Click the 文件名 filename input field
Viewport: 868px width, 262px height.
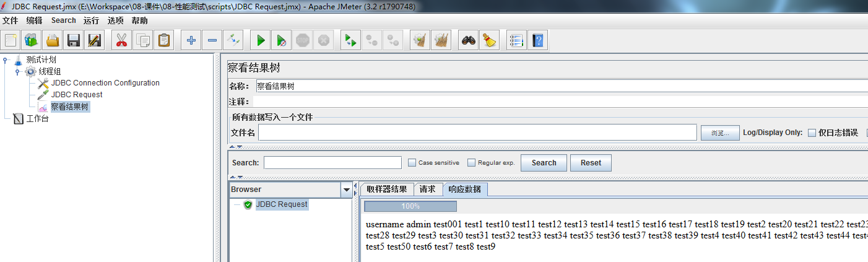[x=477, y=133]
